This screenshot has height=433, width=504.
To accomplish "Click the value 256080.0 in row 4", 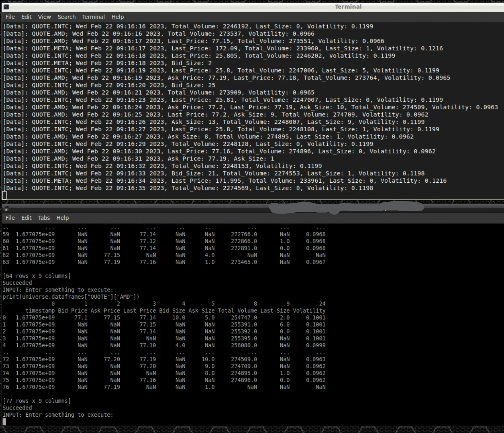I will pos(244,346).
